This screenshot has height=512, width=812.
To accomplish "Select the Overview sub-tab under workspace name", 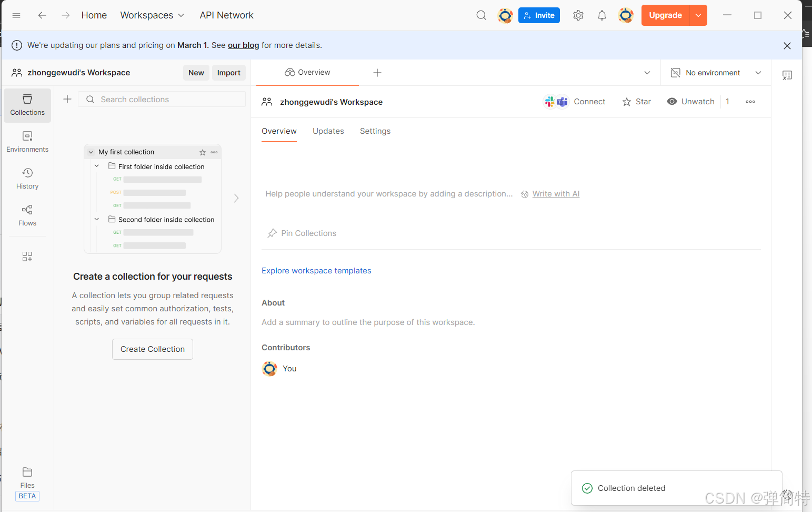I will coord(279,131).
